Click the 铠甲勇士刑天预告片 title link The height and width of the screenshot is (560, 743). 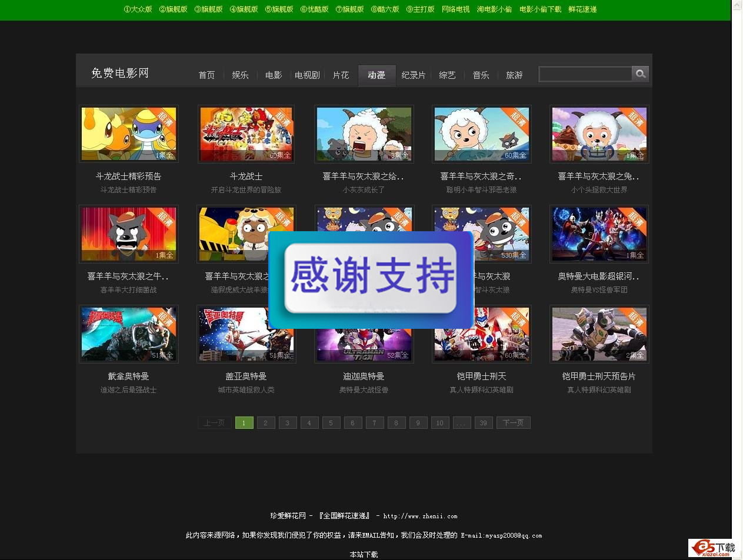point(599,376)
